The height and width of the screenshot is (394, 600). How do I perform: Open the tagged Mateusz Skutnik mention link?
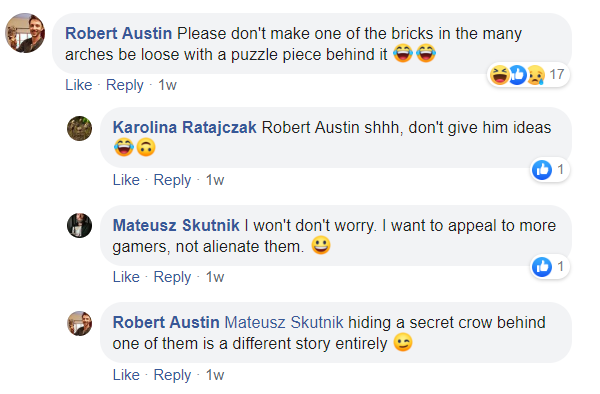[x=284, y=322]
